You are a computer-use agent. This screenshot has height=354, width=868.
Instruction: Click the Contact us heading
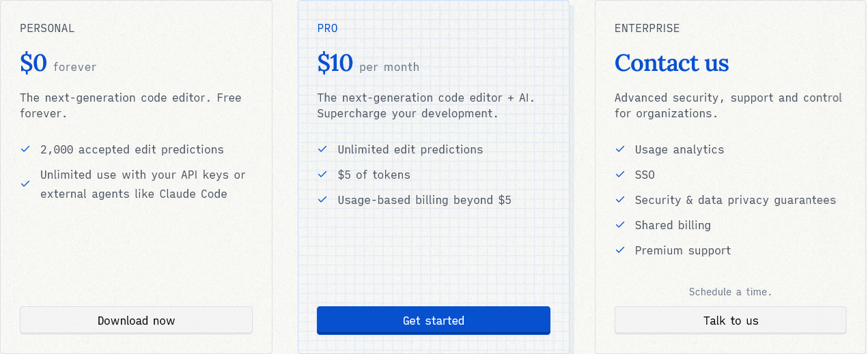pos(671,63)
